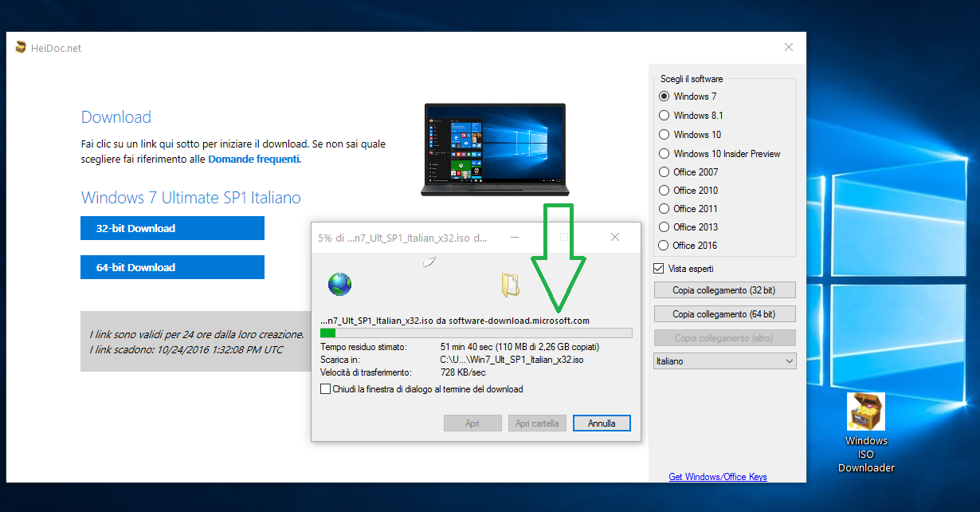Enable closing the dialog when the download ends
980x512 pixels.
click(325, 389)
